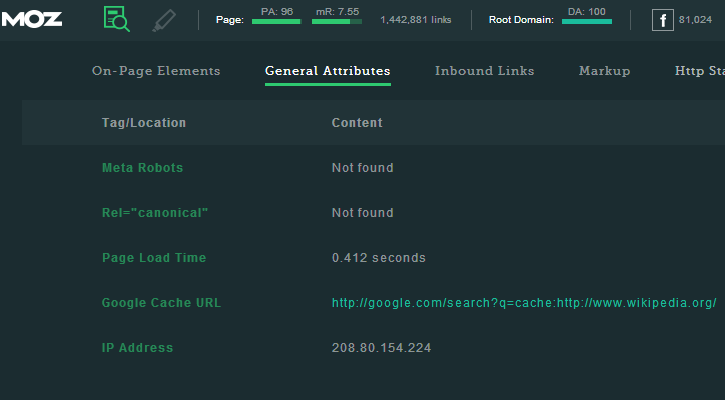Click the Google Cache URL label
The image size is (725, 400).
[161, 303]
